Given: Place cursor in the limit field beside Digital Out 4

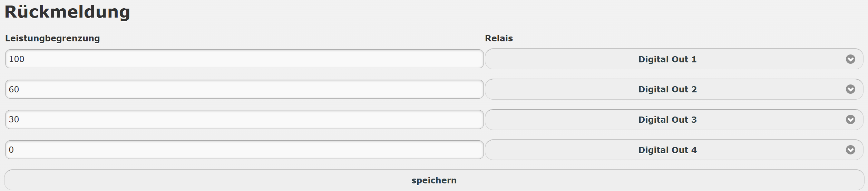Looking at the screenshot, I should (244, 150).
